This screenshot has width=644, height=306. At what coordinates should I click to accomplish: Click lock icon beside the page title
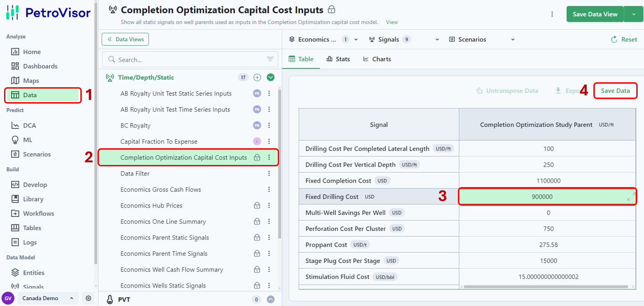click(331, 9)
